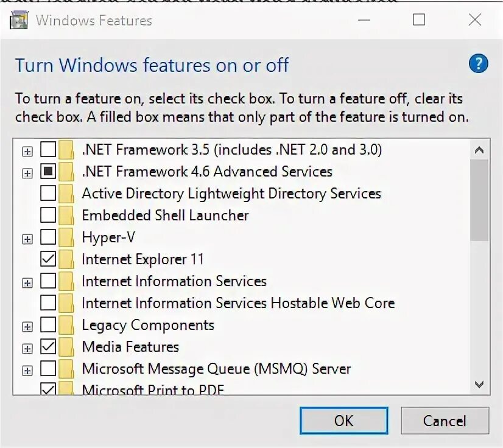Select Active Directory Lightweight Directory Services label
This screenshot has width=503, height=448.
pyautogui.click(x=231, y=194)
